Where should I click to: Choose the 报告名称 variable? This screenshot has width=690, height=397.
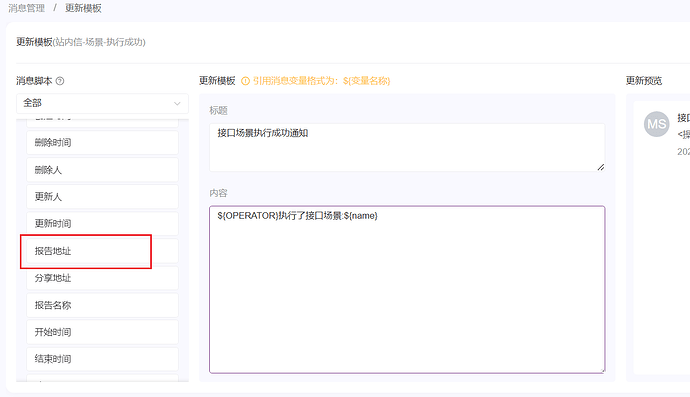pyautogui.click(x=102, y=305)
